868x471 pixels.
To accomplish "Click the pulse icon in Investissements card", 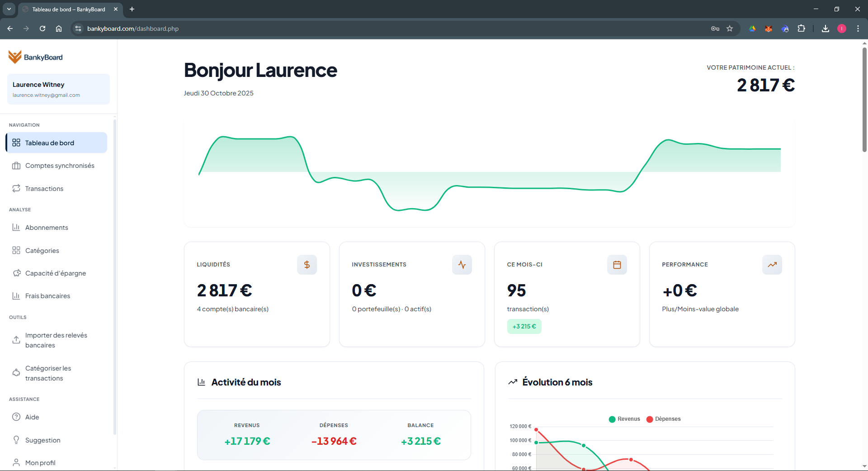I will (x=462, y=265).
